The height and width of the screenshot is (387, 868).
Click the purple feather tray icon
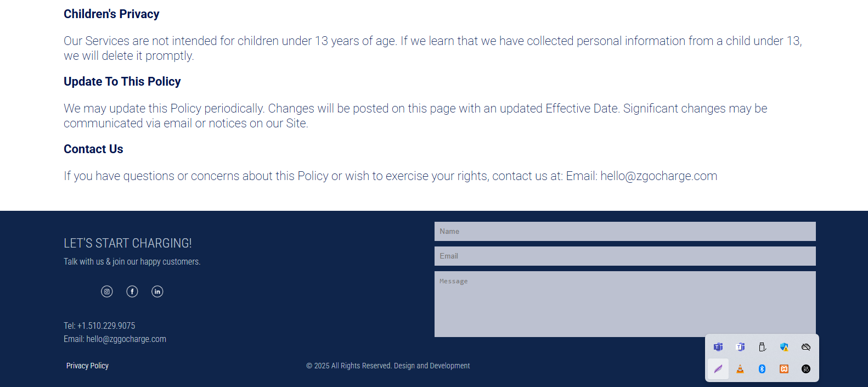718,369
